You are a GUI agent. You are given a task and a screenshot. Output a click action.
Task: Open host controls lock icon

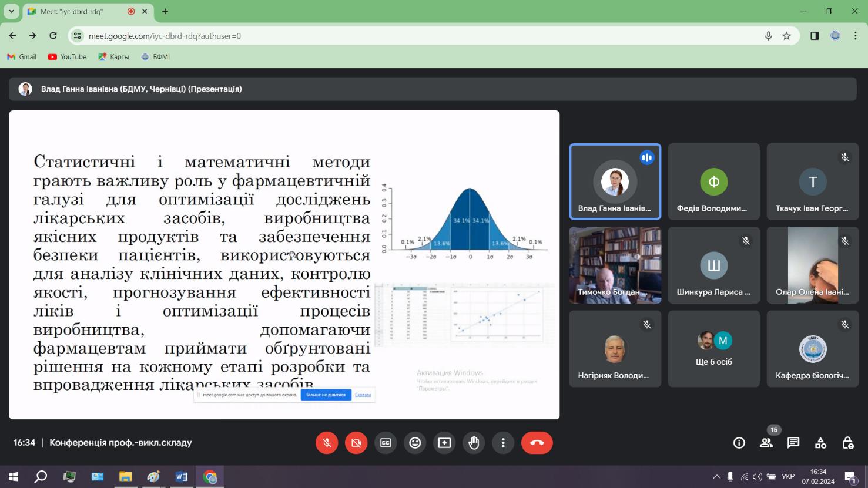(847, 443)
